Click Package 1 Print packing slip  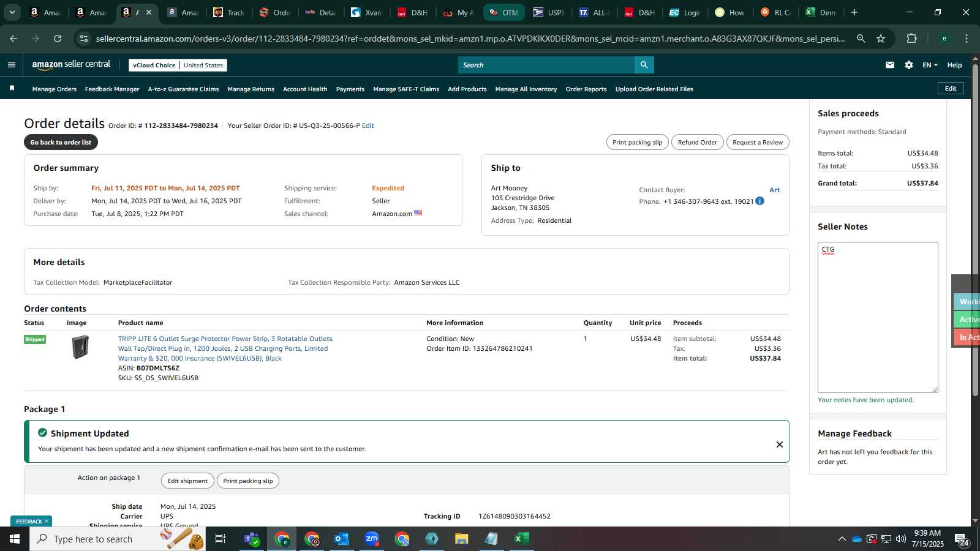(248, 481)
